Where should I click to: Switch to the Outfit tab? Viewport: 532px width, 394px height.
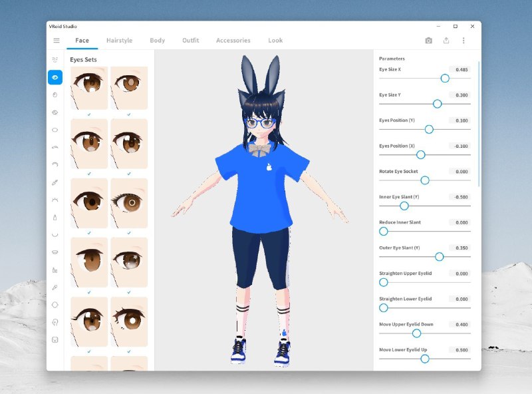pos(190,40)
